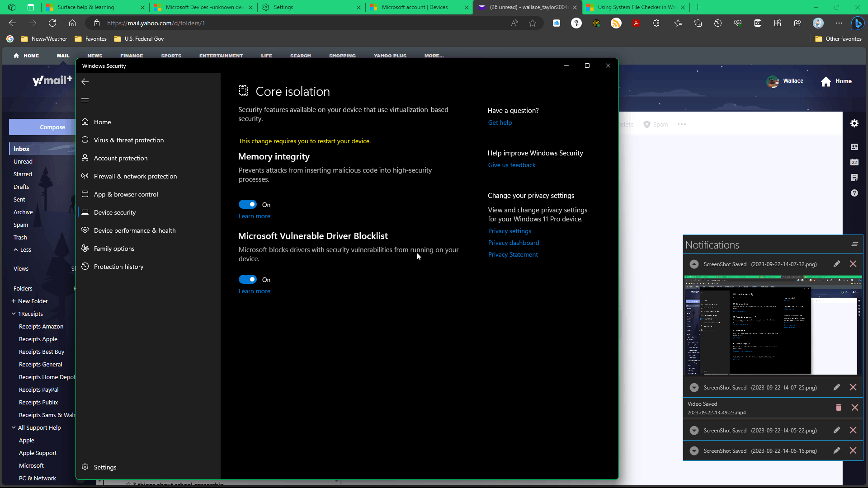Open the Starred folder in Yahoo Mail

tap(23, 174)
